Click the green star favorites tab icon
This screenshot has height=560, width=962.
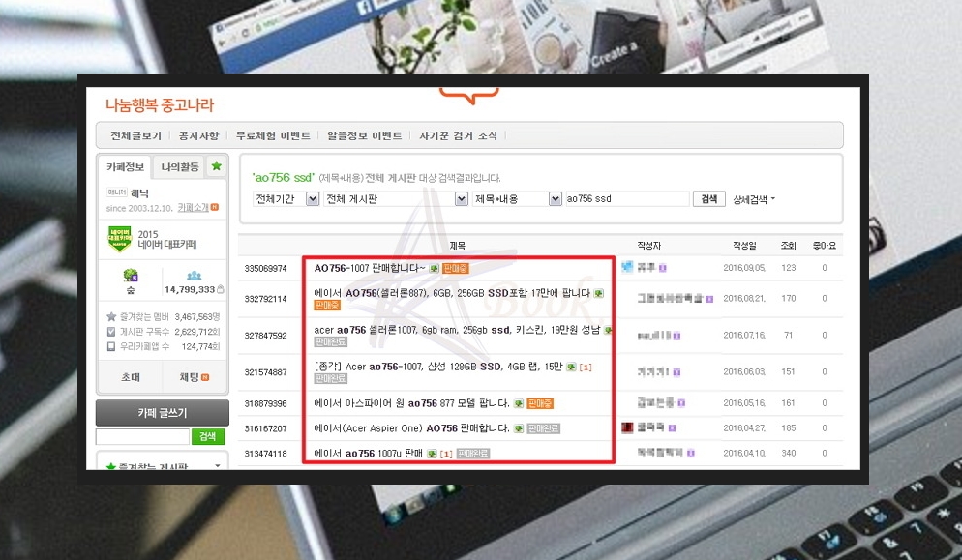click(x=216, y=166)
